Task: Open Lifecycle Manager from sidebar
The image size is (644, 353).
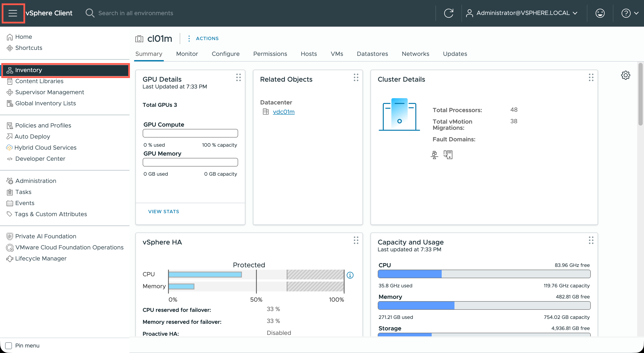Action: [41, 258]
